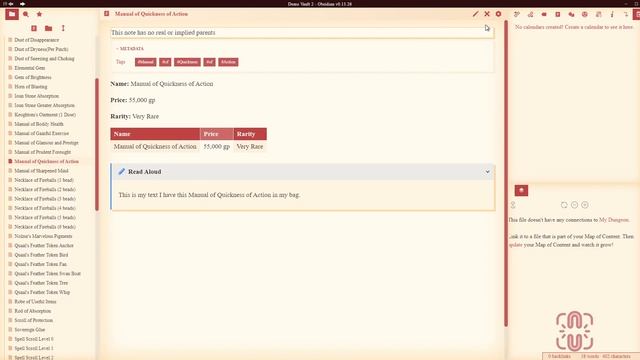Screen dimensions: 640x360
Task: Open the round settings icon in note header
Action: [x=498, y=14]
